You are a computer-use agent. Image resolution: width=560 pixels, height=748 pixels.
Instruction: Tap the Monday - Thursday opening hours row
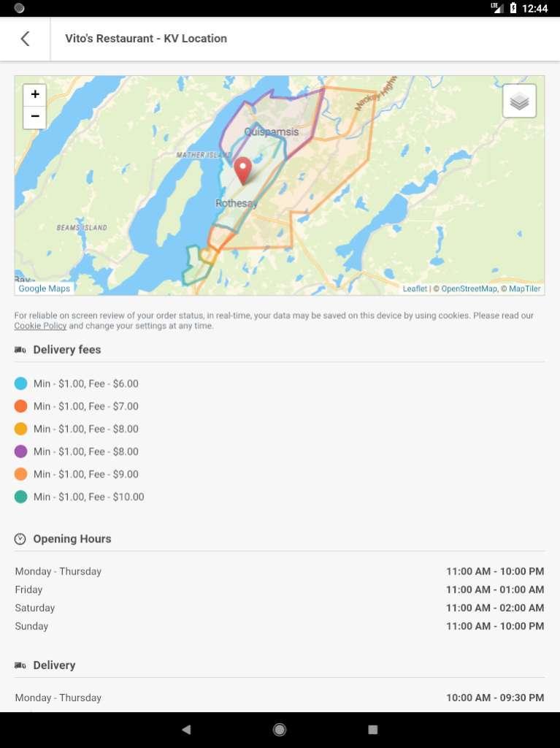[x=280, y=571]
